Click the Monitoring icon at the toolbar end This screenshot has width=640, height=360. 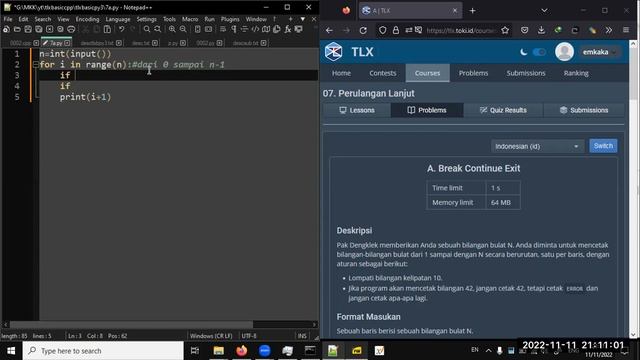pyautogui.click(x=299, y=29)
